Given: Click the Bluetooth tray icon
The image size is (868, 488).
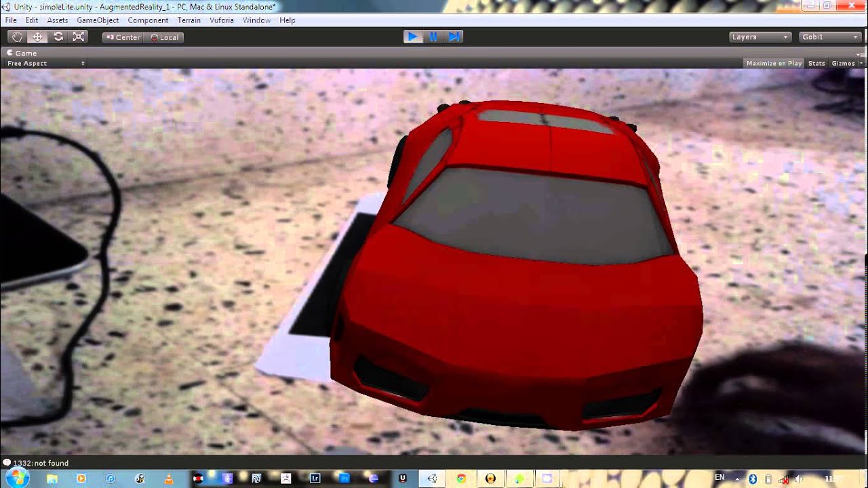Looking at the screenshot, I should 753,479.
